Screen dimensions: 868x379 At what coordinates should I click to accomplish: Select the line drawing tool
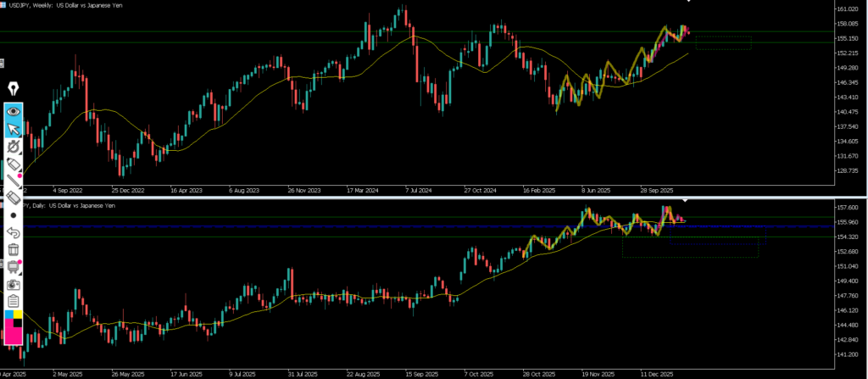[13, 181]
